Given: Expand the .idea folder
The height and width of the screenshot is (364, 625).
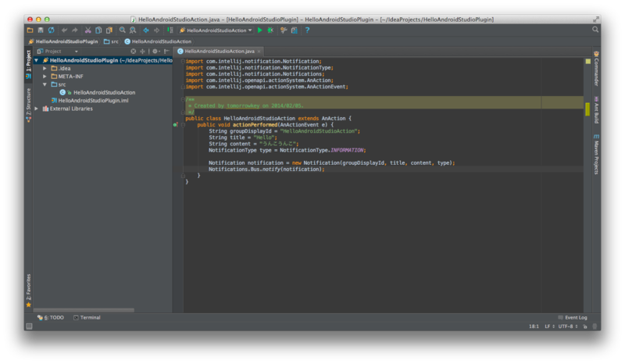Looking at the screenshot, I should [x=45, y=69].
